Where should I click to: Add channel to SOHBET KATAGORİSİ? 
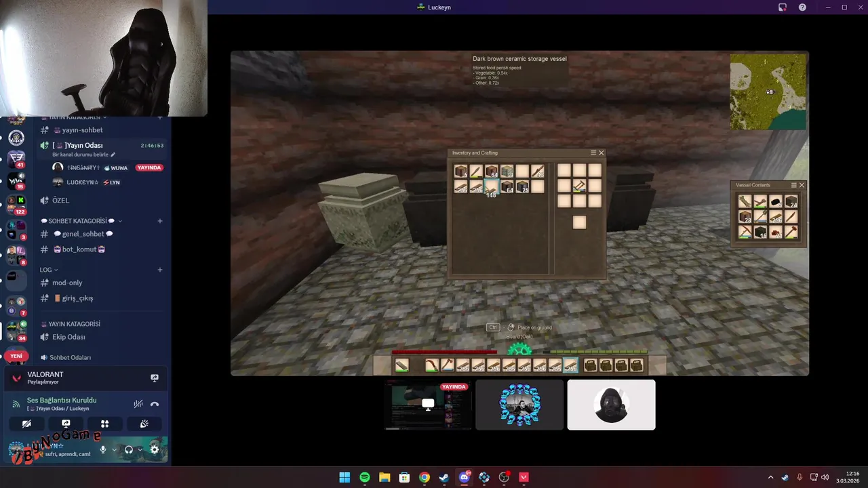(160, 221)
